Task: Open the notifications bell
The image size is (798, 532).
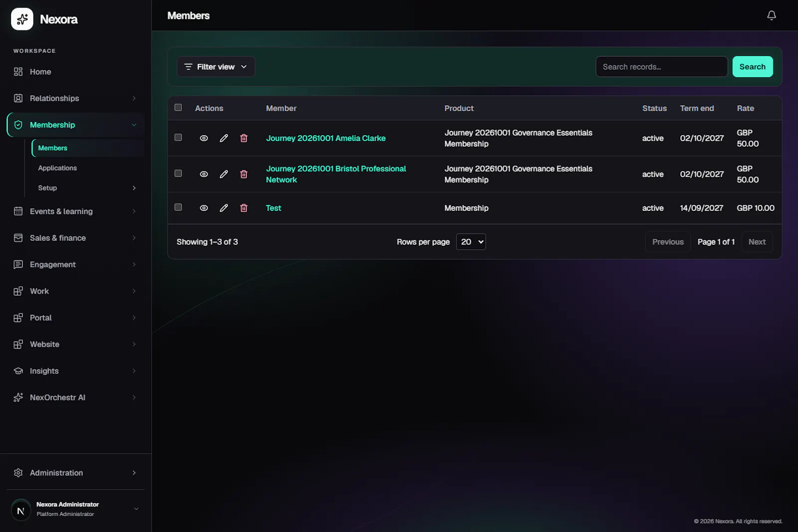Action: click(x=771, y=15)
